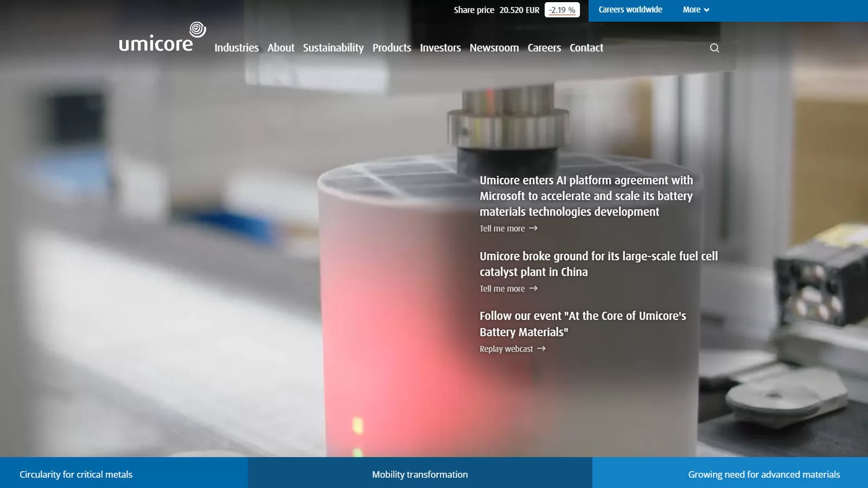Open fuel cell catalyst plant China headline
The image size is (868, 488).
coord(598,264)
